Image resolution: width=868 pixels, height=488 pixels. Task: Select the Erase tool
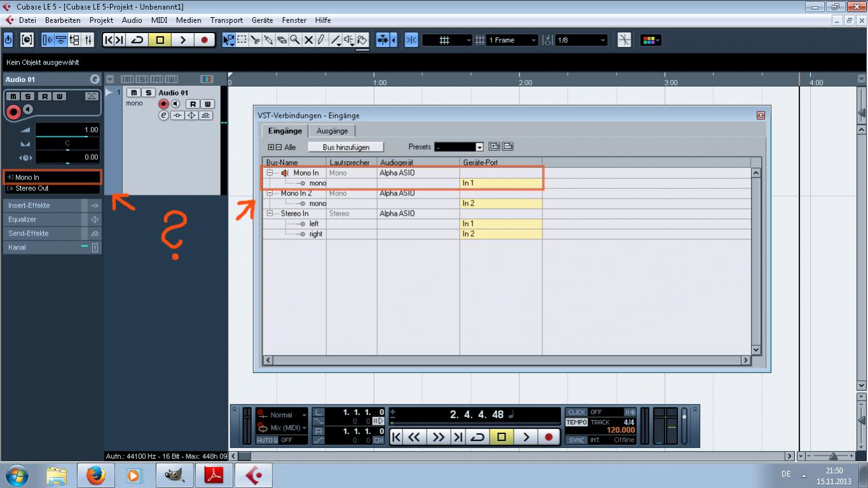tap(282, 40)
